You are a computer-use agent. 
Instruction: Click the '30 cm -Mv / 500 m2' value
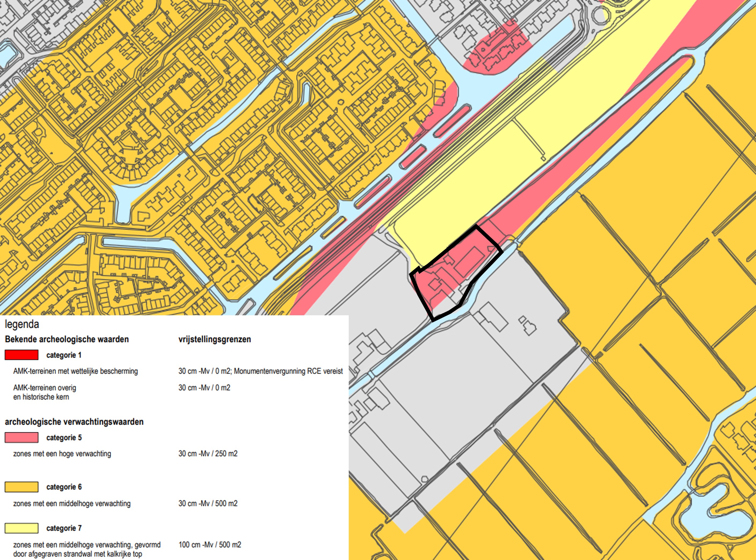coord(208,503)
